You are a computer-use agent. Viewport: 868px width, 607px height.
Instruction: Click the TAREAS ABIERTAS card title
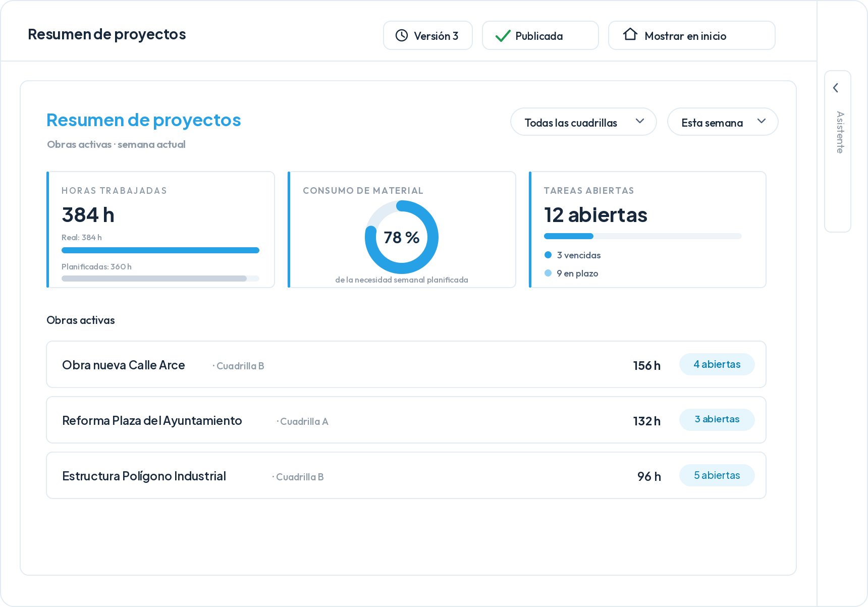pos(589,191)
